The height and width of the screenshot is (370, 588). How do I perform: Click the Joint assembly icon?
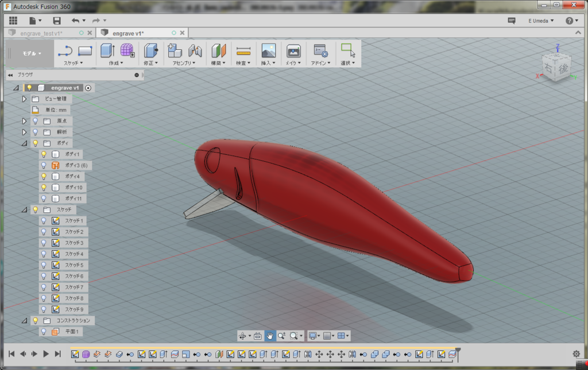click(x=195, y=50)
